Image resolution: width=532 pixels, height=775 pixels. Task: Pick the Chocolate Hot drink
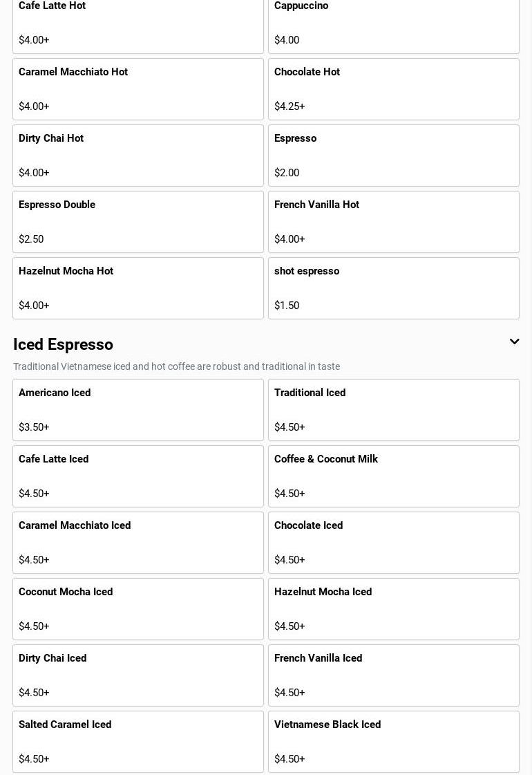pyautogui.click(x=393, y=89)
